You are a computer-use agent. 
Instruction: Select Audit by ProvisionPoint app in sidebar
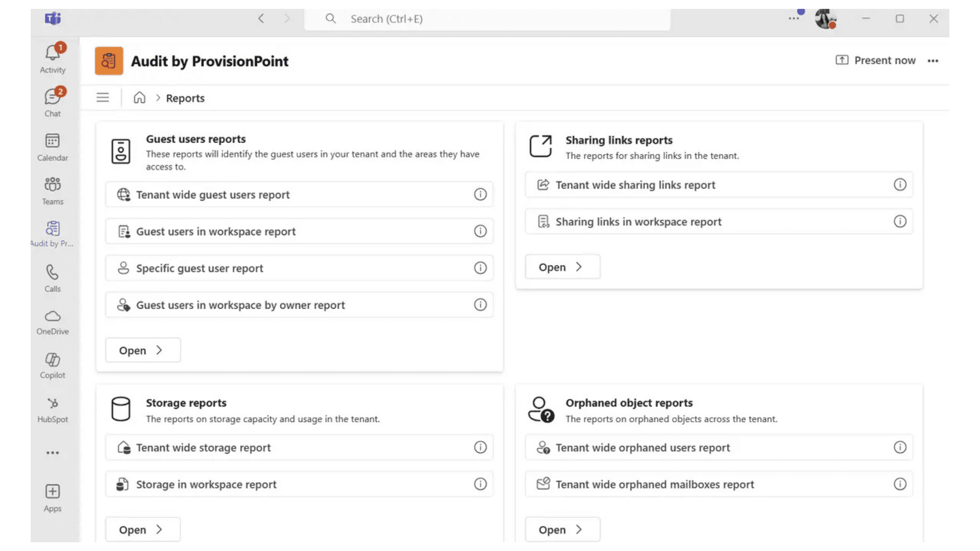click(52, 234)
